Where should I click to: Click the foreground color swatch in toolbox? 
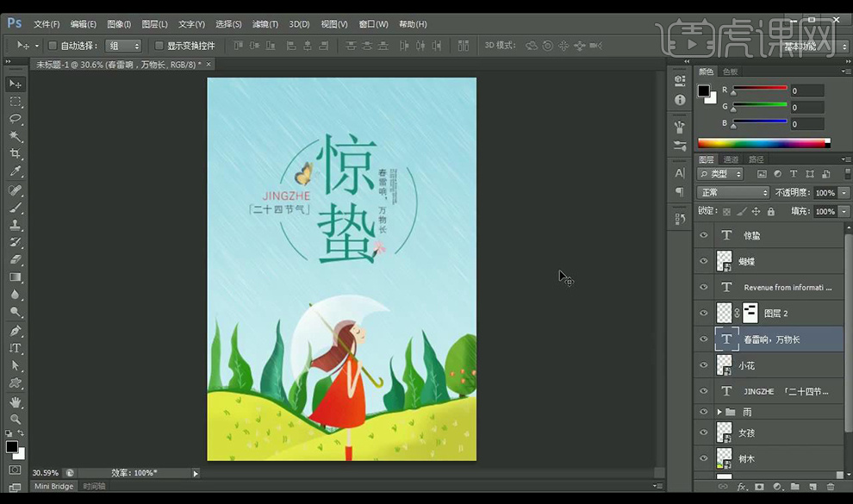coord(11,447)
